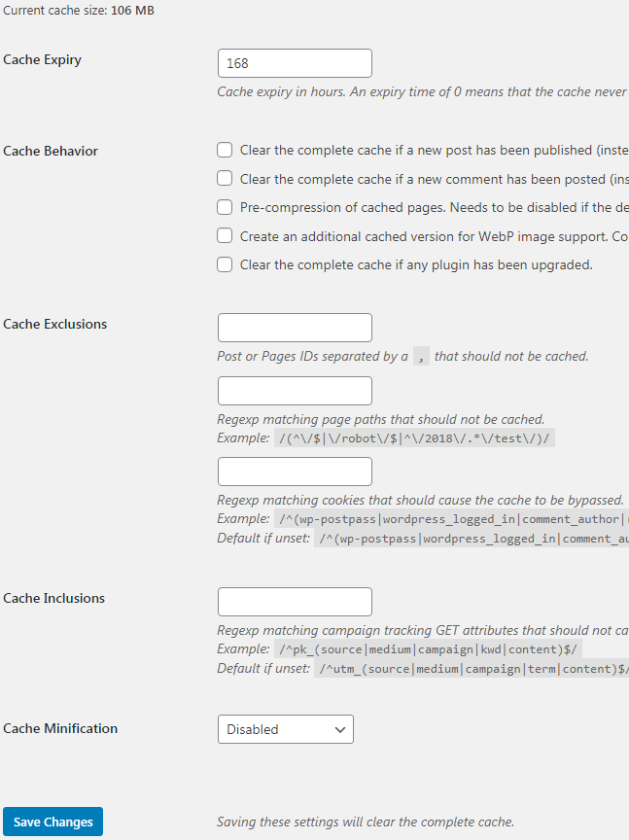This screenshot has height=840, width=629.
Task: Enable clearing cache on plugin upgrade
Action: pos(225,263)
